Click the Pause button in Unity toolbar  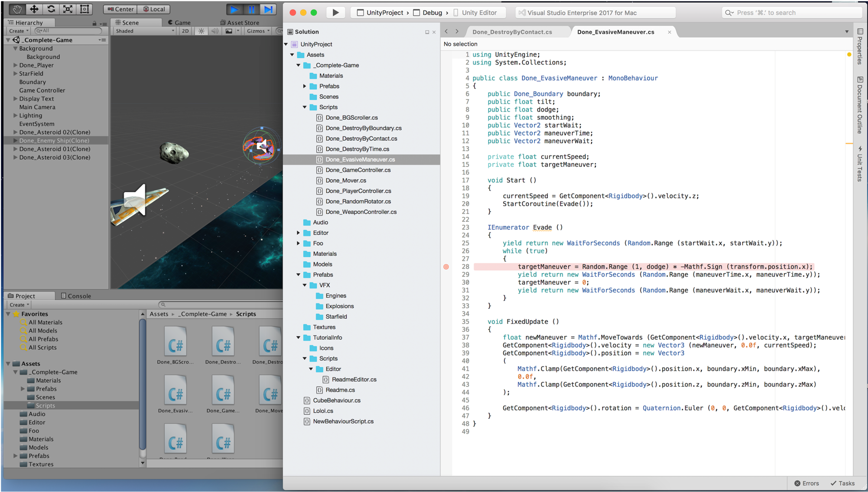252,8
